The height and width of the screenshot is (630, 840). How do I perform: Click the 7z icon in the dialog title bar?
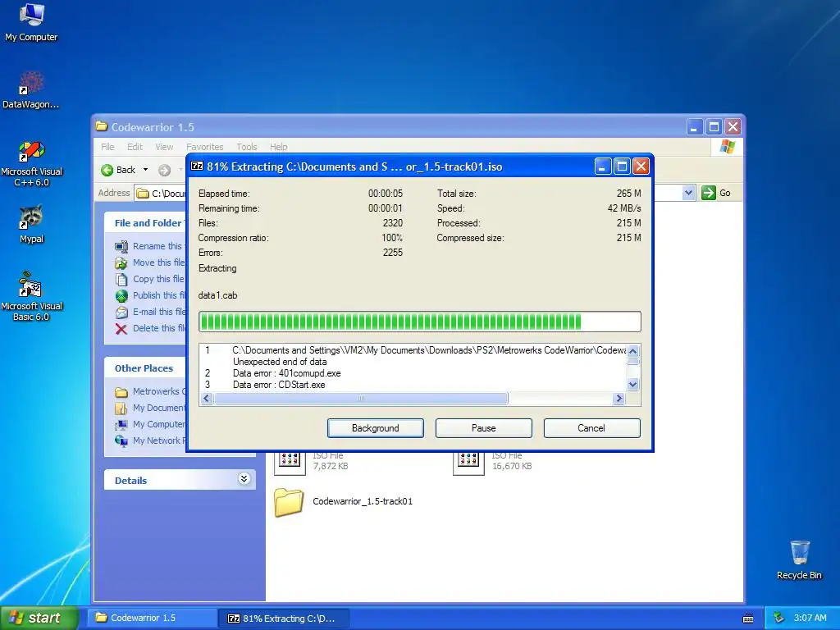197,166
